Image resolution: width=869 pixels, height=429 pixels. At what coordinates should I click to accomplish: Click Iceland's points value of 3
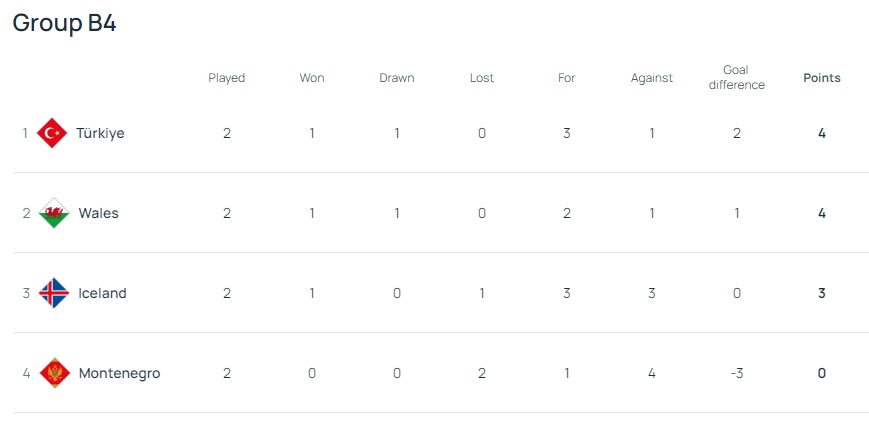coord(822,293)
